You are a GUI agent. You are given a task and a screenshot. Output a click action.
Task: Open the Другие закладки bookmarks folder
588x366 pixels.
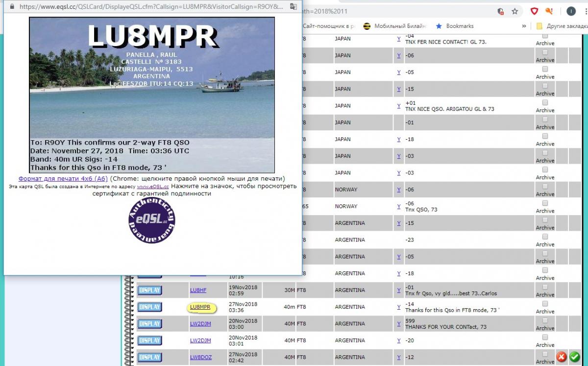561,26
